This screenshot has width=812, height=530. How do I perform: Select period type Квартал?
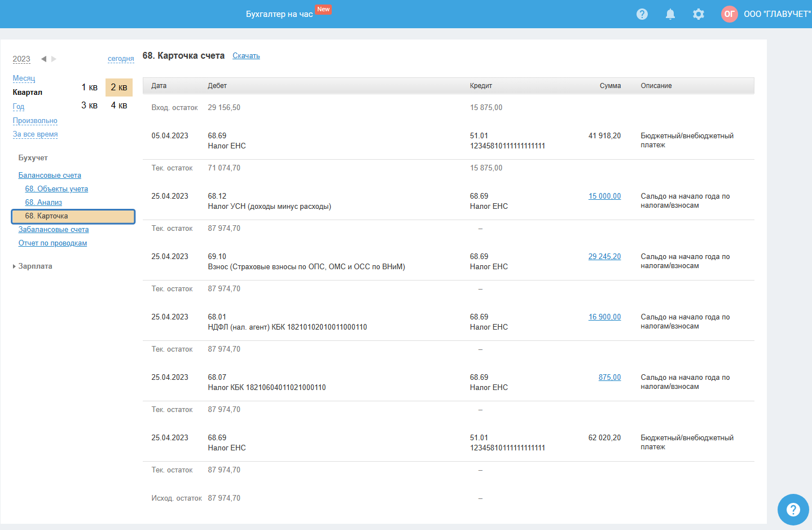[28, 93]
